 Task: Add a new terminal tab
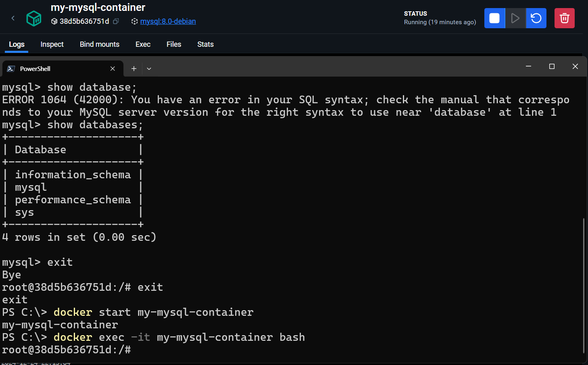coord(134,69)
